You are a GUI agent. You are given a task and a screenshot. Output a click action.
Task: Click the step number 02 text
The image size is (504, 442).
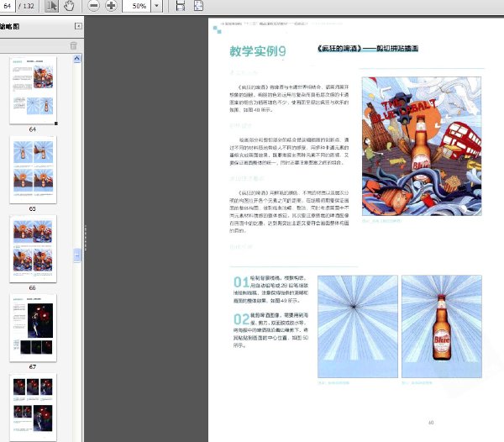pyautogui.click(x=241, y=319)
